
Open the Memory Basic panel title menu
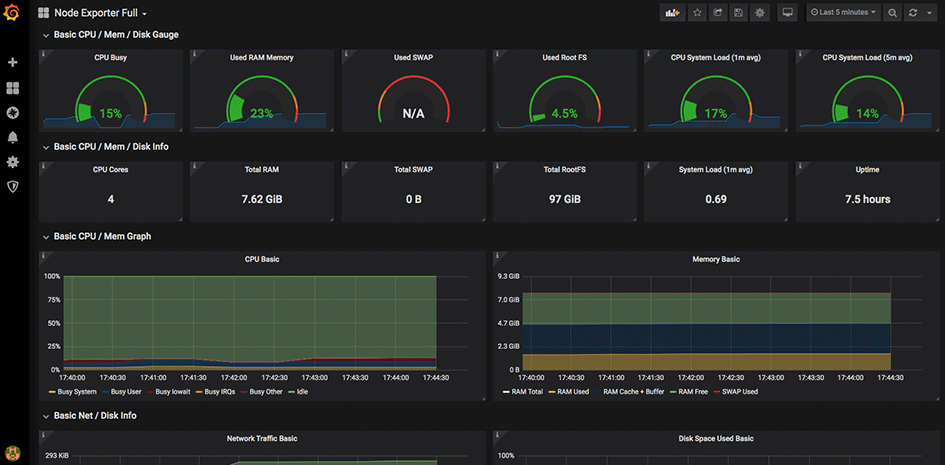(x=716, y=260)
